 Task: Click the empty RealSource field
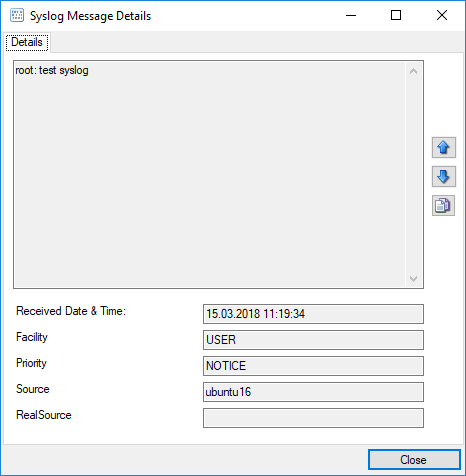(313, 418)
